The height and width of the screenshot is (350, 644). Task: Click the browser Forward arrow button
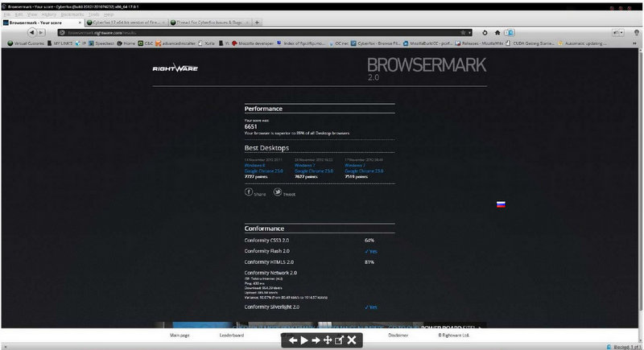point(41,32)
